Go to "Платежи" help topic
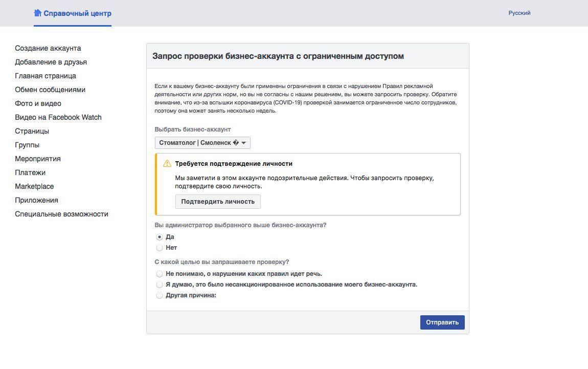 [30, 172]
